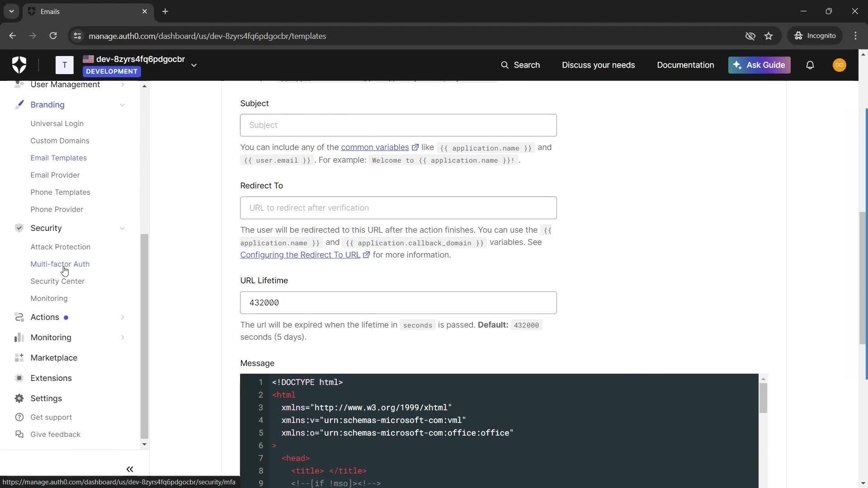Viewport: 868px width, 488px height.
Task: Click the Message editor scroll-up arrow
Action: [763, 379]
